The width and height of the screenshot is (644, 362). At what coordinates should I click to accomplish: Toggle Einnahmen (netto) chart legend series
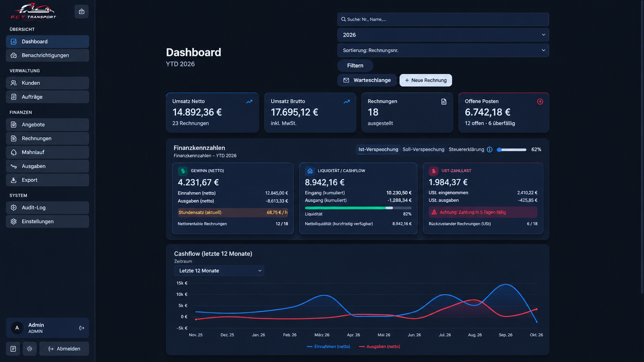(328, 347)
